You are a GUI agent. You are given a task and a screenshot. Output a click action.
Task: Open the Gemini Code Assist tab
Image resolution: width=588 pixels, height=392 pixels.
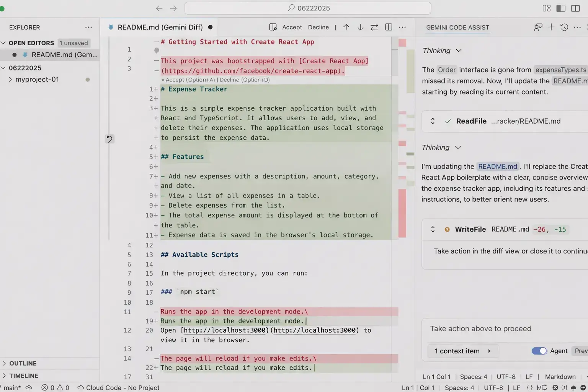457,28
